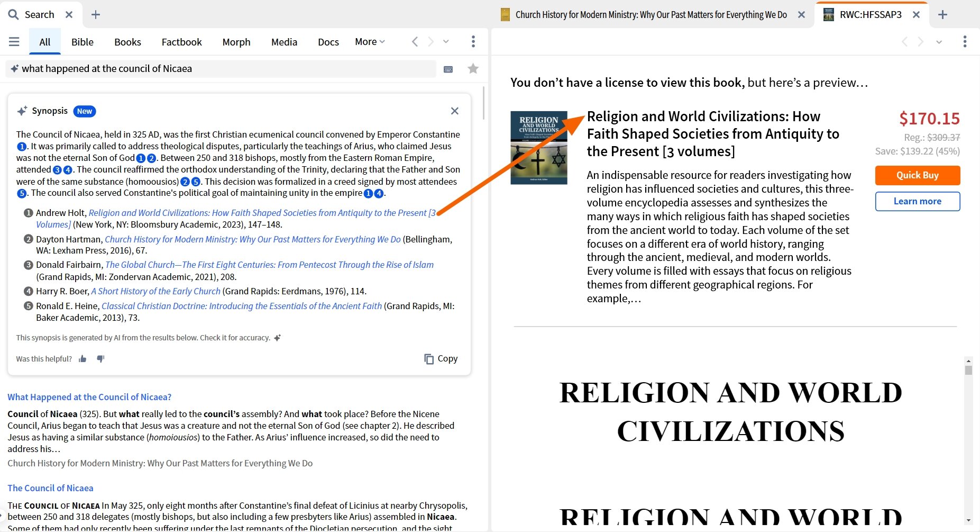This screenshot has width=980, height=532.
Task: Click the AI sparkle icon after accuracy notice
Action: 278,338
